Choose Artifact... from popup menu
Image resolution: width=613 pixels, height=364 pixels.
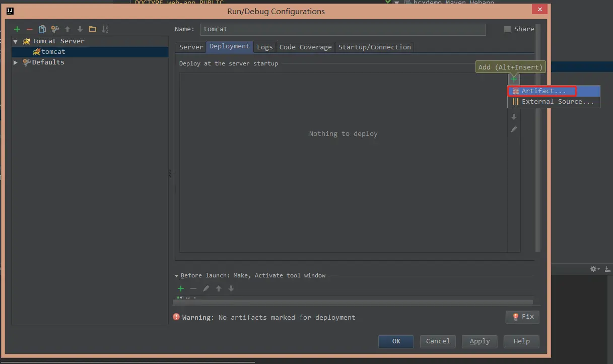click(554, 91)
